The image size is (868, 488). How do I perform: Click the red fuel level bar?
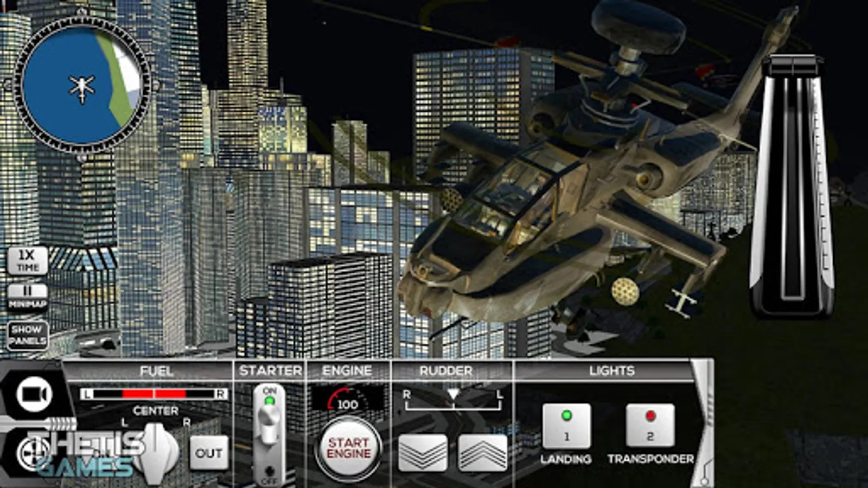(154, 394)
